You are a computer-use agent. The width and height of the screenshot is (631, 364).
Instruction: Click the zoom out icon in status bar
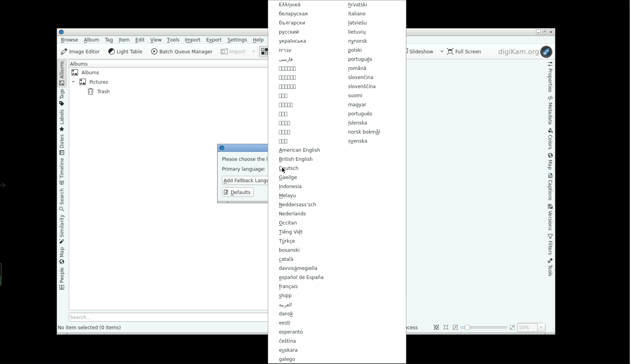455,327
